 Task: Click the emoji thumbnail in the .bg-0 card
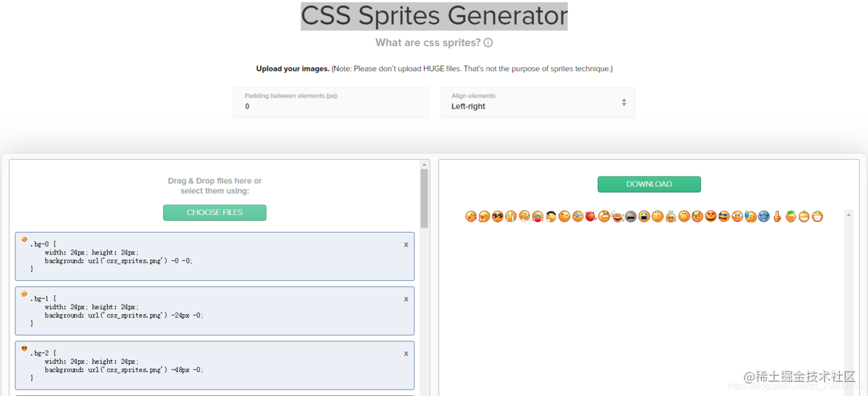[x=24, y=239]
